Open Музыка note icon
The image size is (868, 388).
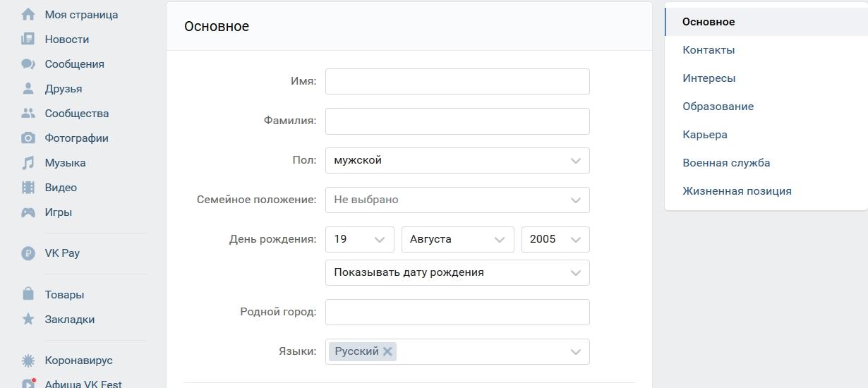(x=28, y=162)
